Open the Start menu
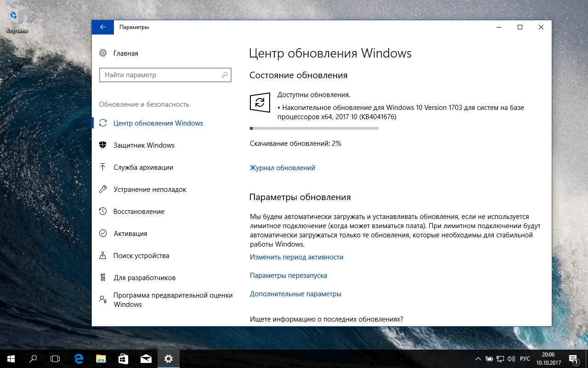 click(x=9, y=358)
